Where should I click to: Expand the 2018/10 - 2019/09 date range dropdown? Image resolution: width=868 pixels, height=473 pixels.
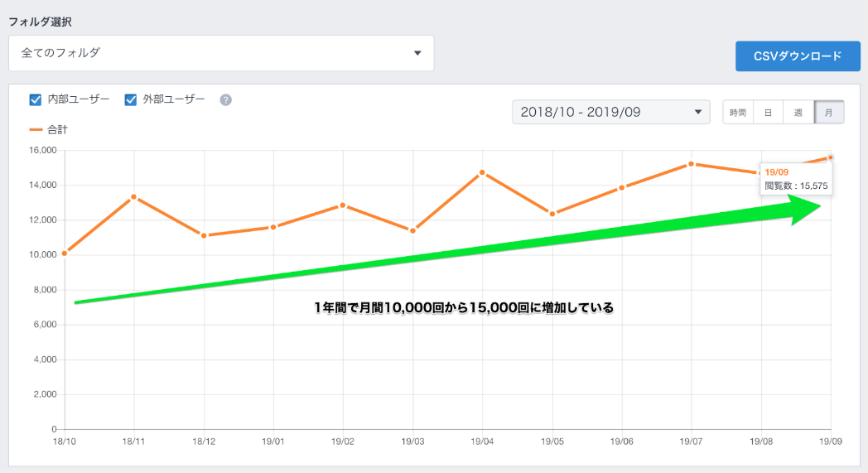coord(610,112)
